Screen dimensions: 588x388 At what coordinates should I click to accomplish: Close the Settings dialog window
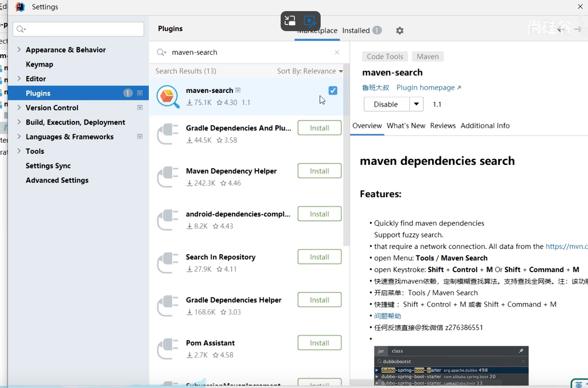click(580, 7)
